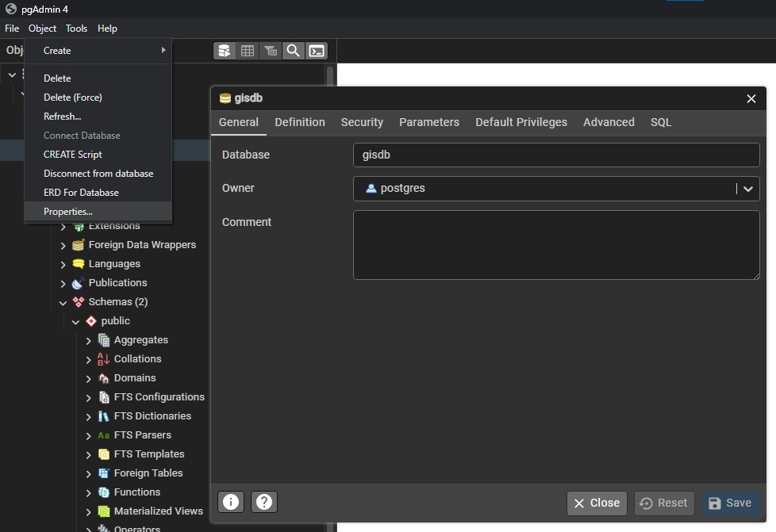Image resolution: width=776 pixels, height=532 pixels.
Task: Select Refresh... in Object menu
Action: pyautogui.click(x=98, y=117)
